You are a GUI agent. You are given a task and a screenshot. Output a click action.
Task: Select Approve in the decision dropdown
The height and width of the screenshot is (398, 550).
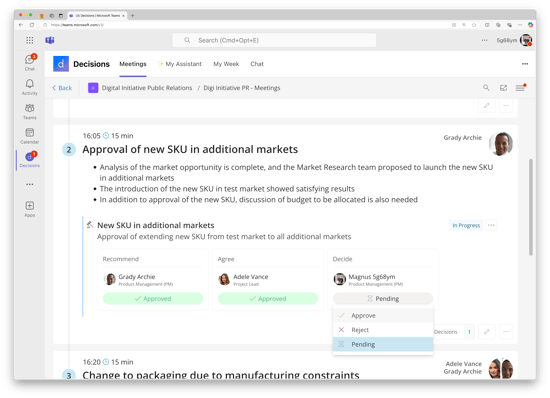click(x=383, y=316)
